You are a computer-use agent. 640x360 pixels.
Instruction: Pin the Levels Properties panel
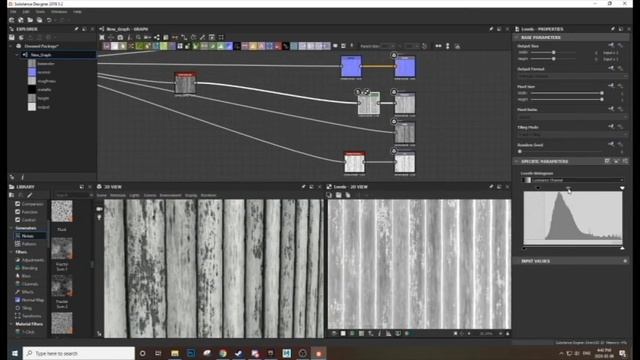[613, 29]
